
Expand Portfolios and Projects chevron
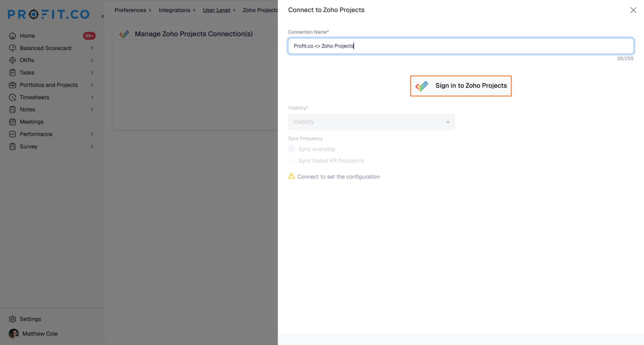point(92,85)
